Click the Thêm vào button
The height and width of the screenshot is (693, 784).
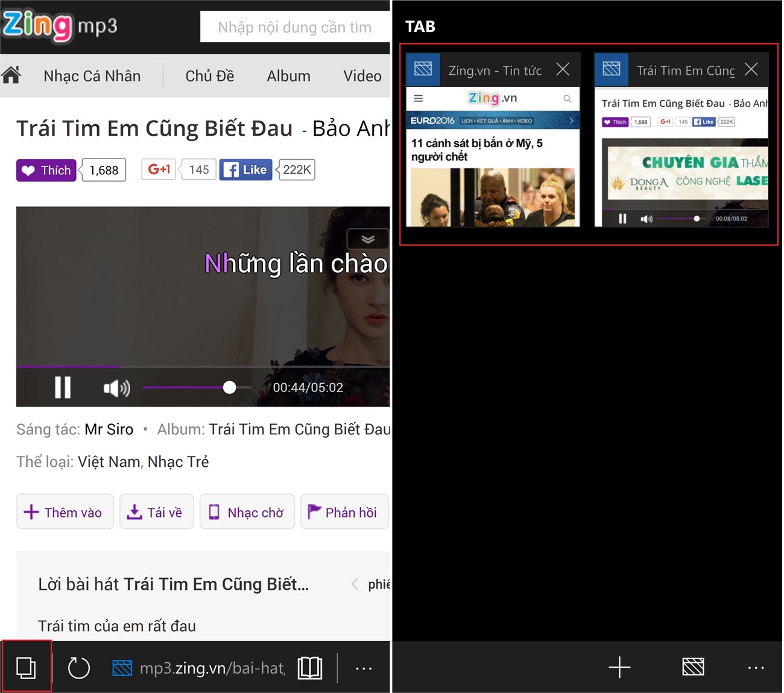(65, 512)
